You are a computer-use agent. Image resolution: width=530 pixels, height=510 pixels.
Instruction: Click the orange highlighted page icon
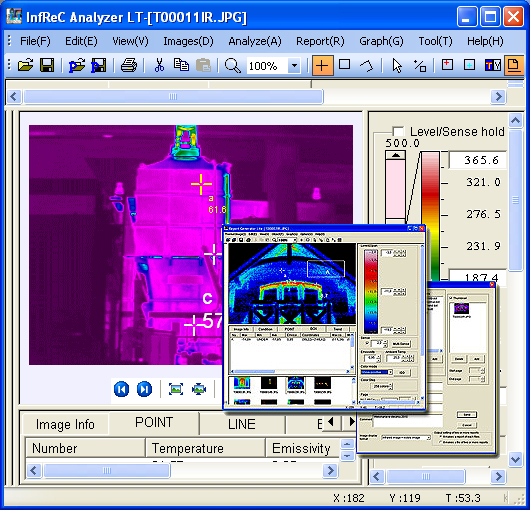pyautogui.click(x=514, y=65)
